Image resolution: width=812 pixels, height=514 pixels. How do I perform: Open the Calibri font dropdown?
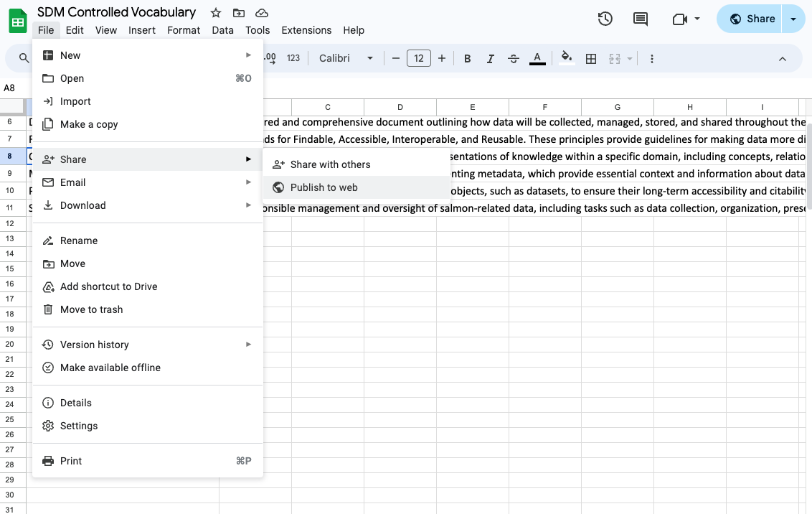pos(346,59)
